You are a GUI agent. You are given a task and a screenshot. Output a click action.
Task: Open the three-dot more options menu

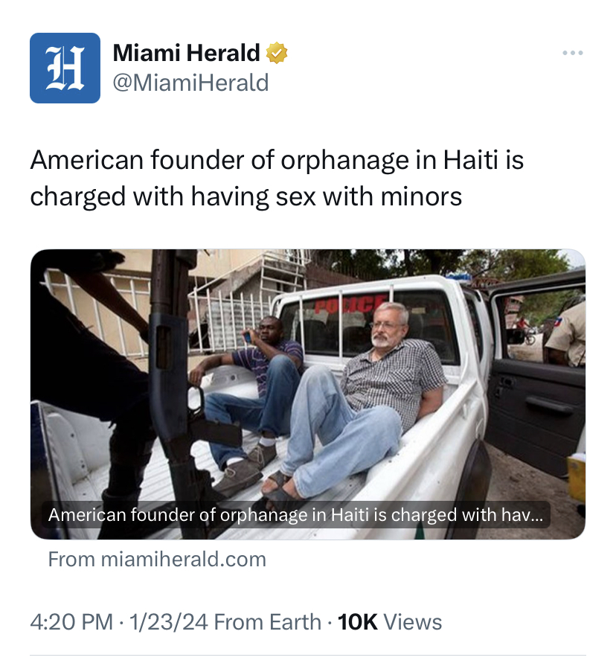tap(573, 53)
